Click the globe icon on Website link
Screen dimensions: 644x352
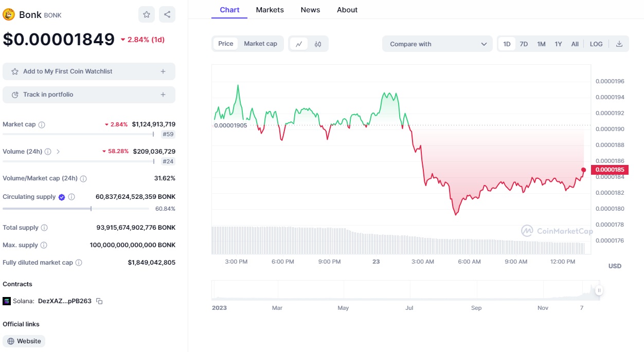[x=11, y=341]
